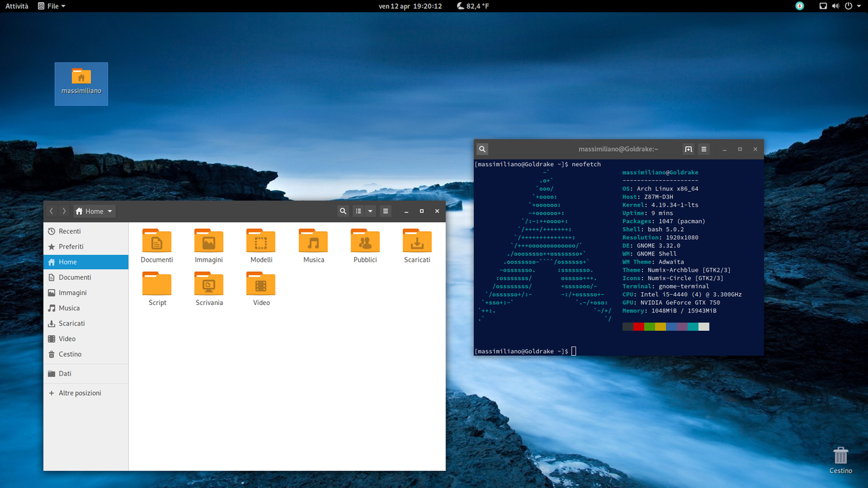This screenshot has width=868, height=488.
Task: Open the Modelli folder icon
Action: (261, 241)
